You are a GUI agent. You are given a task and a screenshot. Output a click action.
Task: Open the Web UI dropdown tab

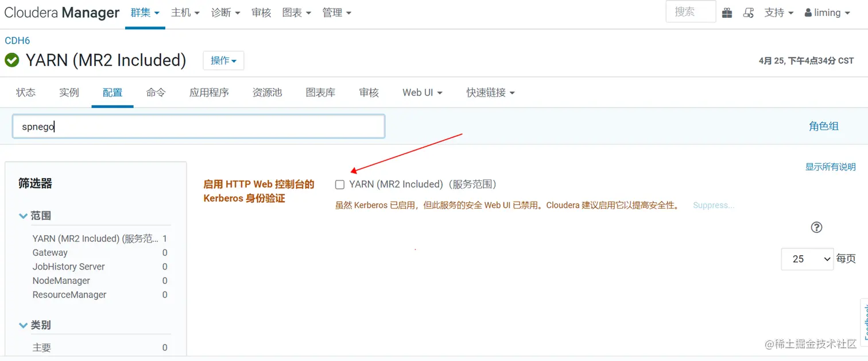[x=423, y=93]
